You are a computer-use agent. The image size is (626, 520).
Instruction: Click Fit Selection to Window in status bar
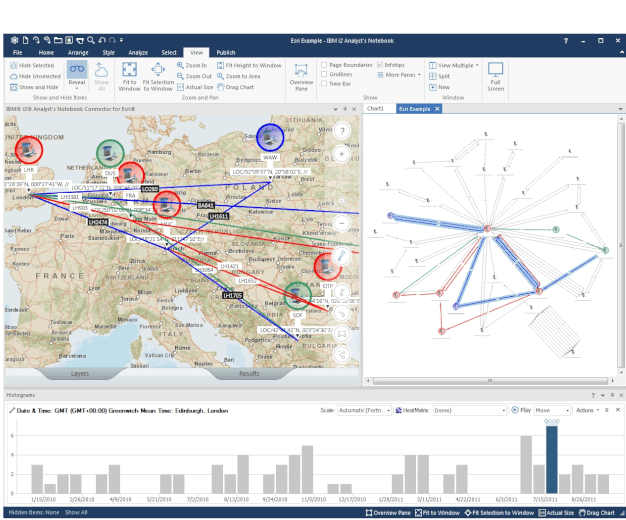[499, 512]
